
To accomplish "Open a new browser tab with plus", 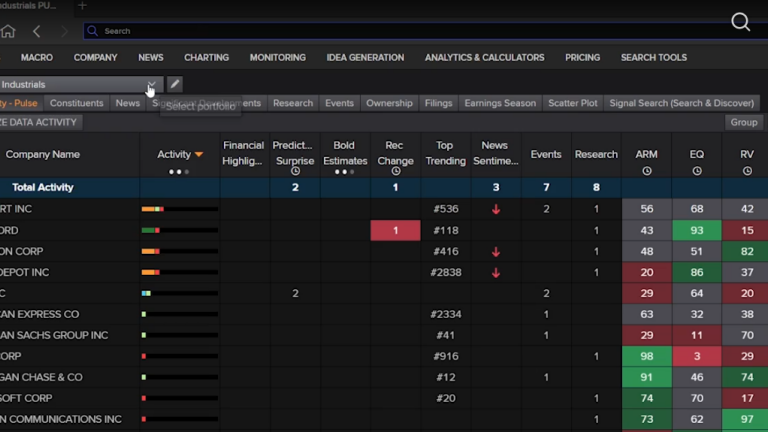I will [x=82, y=6].
